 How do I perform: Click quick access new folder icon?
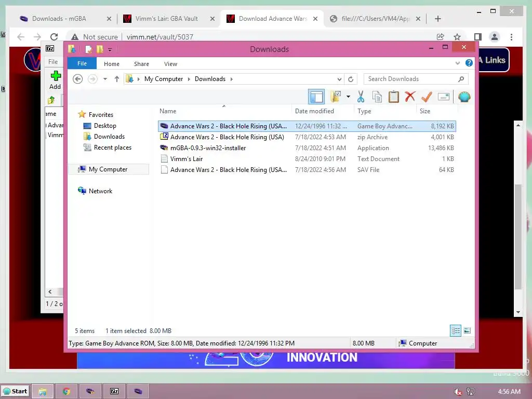coord(100,49)
